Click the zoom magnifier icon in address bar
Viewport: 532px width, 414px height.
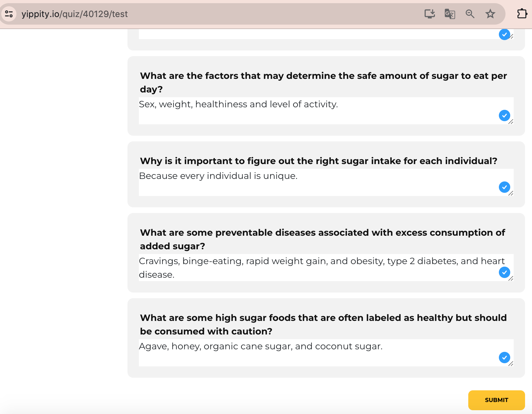470,14
